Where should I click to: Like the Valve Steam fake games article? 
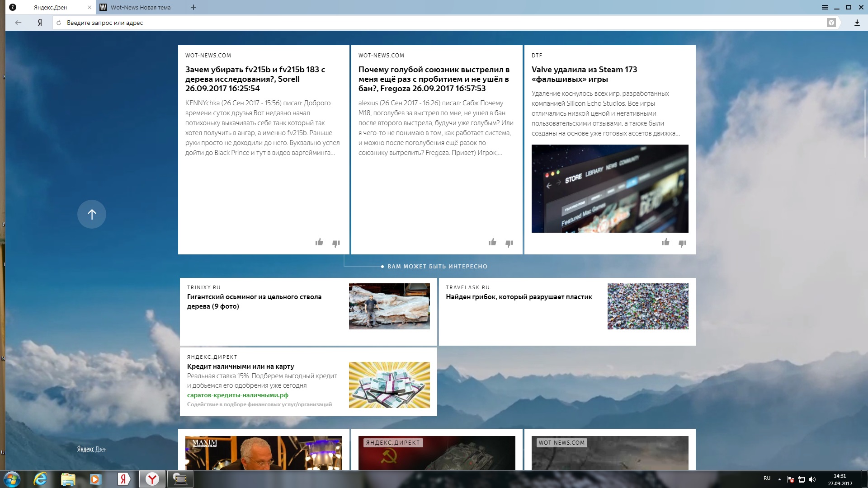click(665, 242)
